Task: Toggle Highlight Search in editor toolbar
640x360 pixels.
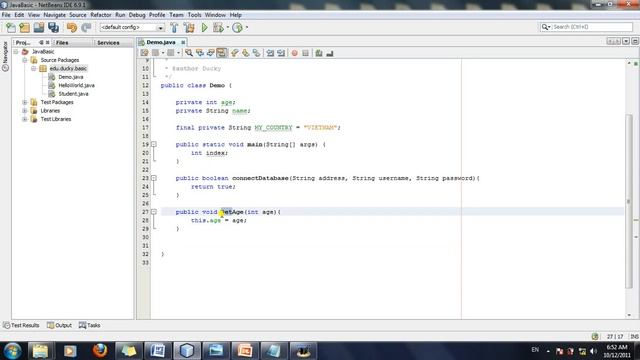Action: pos(221,53)
